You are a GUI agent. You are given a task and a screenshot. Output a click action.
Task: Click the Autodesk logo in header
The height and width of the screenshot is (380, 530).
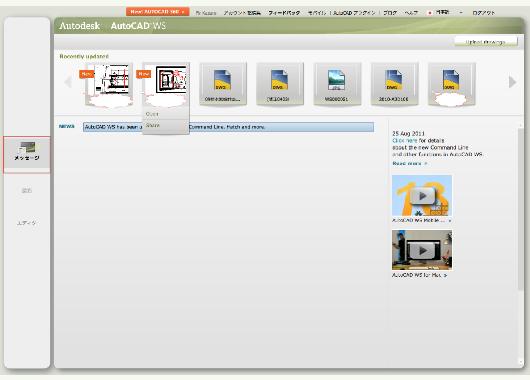click(x=79, y=26)
